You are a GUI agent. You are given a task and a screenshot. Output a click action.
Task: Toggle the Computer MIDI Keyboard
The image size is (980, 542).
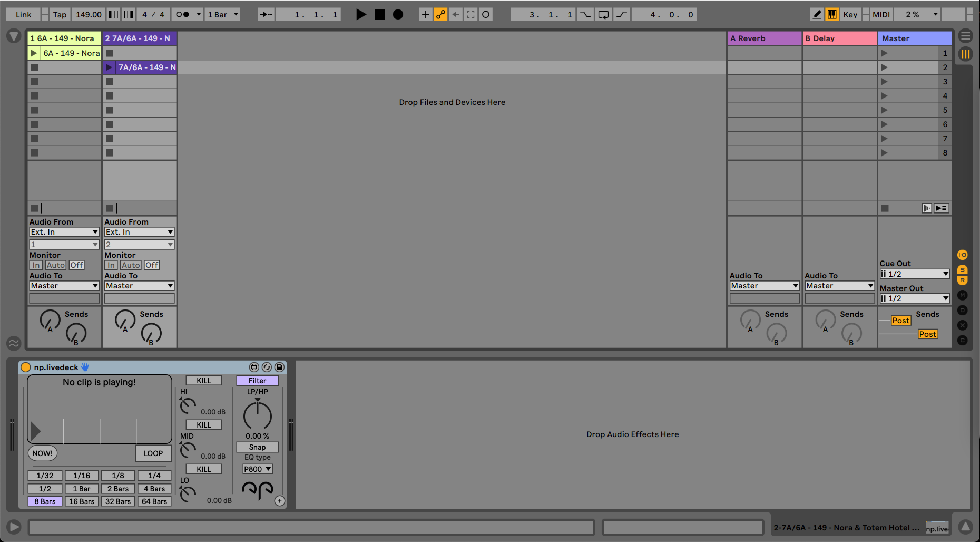(832, 14)
